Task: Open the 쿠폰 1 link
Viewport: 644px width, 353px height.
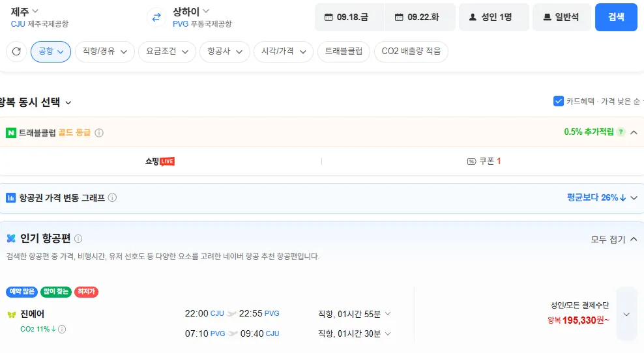Action: click(x=484, y=162)
